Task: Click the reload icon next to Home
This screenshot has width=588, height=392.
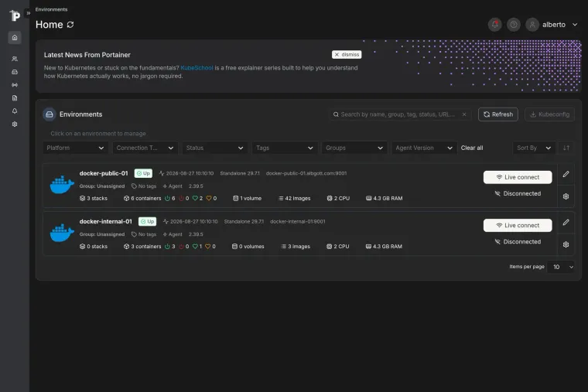Action: pyautogui.click(x=70, y=25)
